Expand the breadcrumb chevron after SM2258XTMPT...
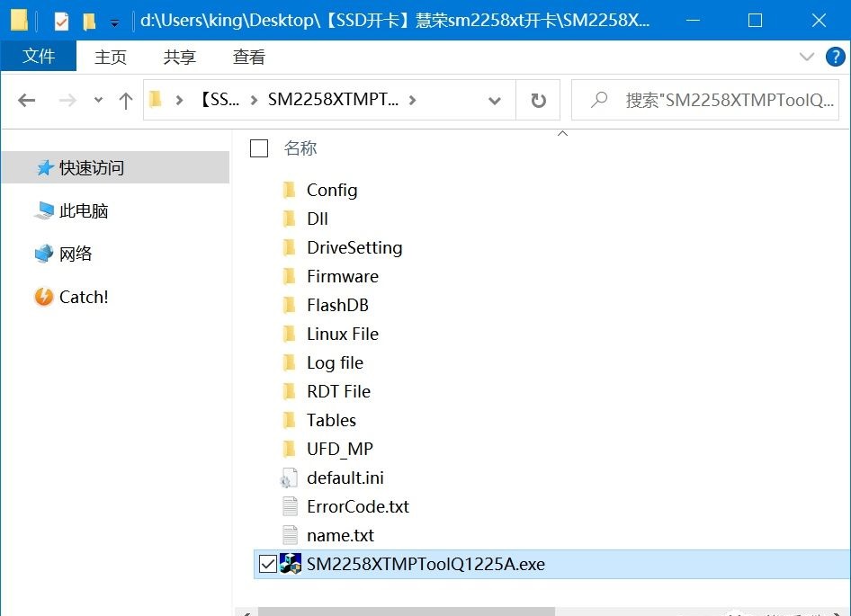This screenshot has width=851, height=616. click(413, 100)
